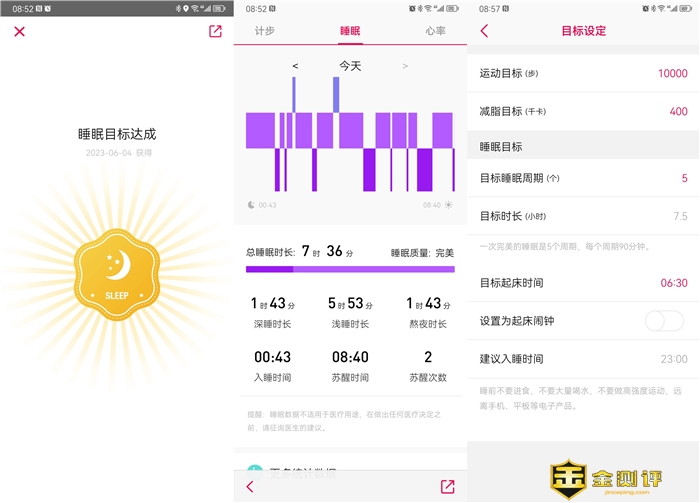The width and height of the screenshot is (700, 503).
Task: Tap share icon on the sleep badge screen
Action: [x=215, y=31]
